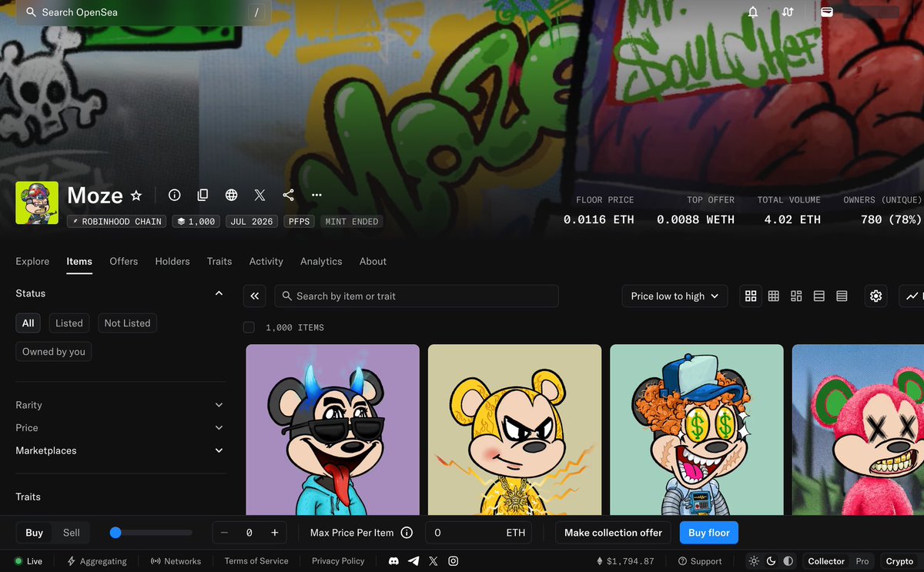Open the three-dot more options menu
The image size is (924, 572).
pyautogui.click(x=316, y=196)
